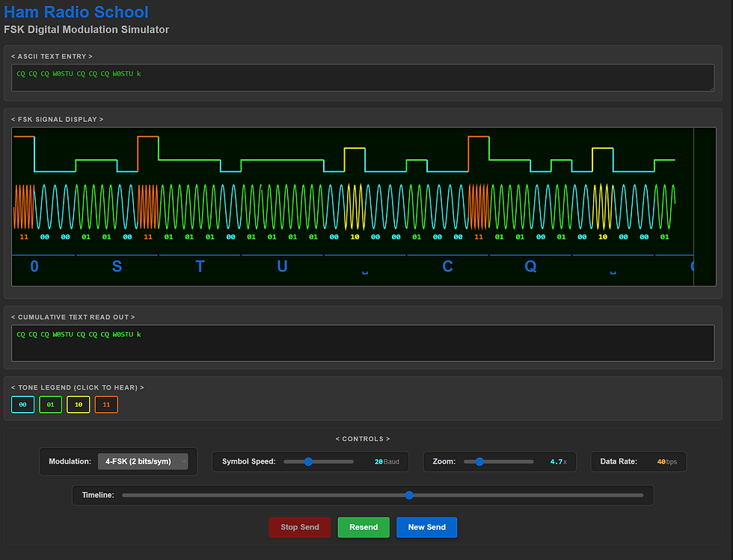This screenshot has height=560, width=733.
Task: Click the 4-FSK (2 bits/sym) selector arrow
Action: (183, 461)
